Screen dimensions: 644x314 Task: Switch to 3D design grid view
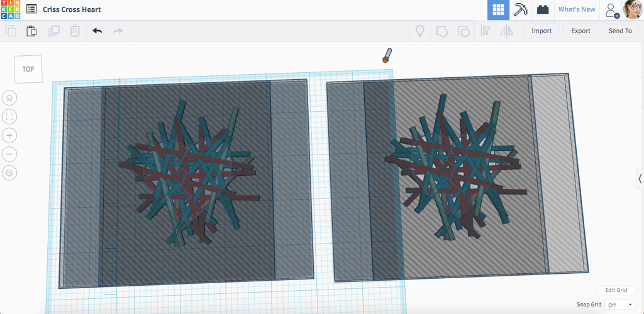tap(498, 10)
